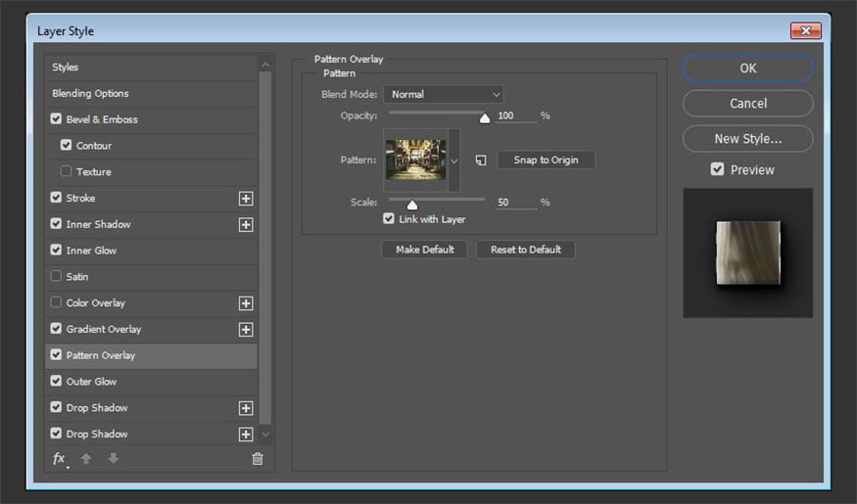The image size is (857, 504).
Task: Uncheck Link with Layer option
Action: click(x=389, y=219)
